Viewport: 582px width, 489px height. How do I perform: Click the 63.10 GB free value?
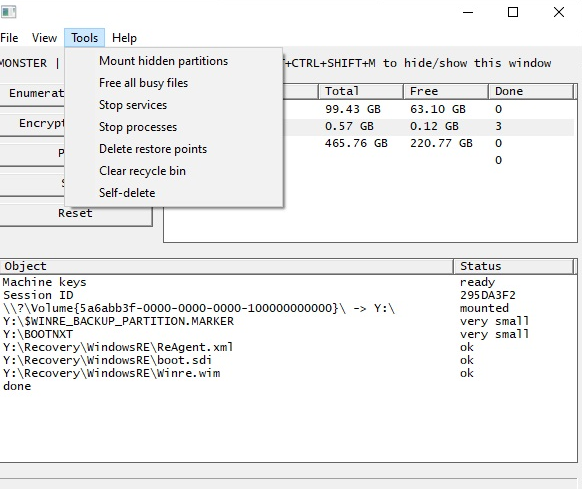[438, 109]
